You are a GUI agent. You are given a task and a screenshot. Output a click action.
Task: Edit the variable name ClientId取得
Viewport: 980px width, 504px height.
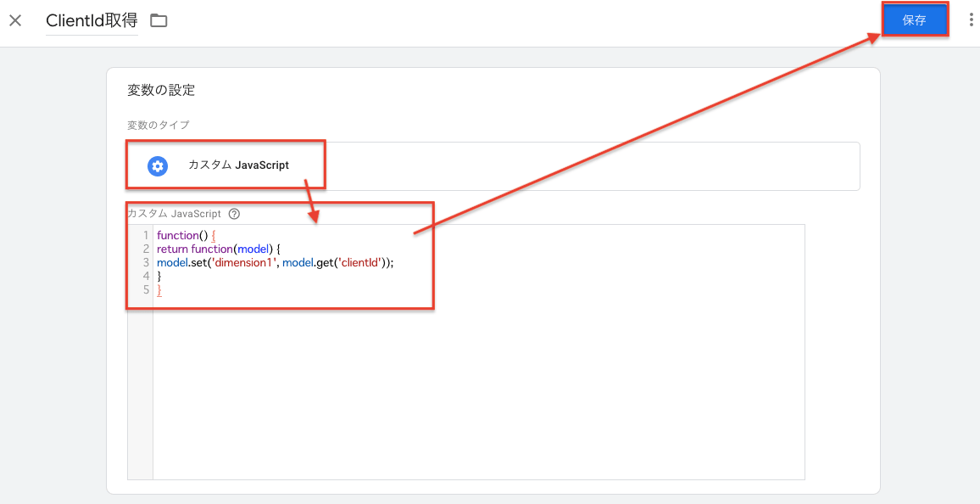click(x=92, y=20)
